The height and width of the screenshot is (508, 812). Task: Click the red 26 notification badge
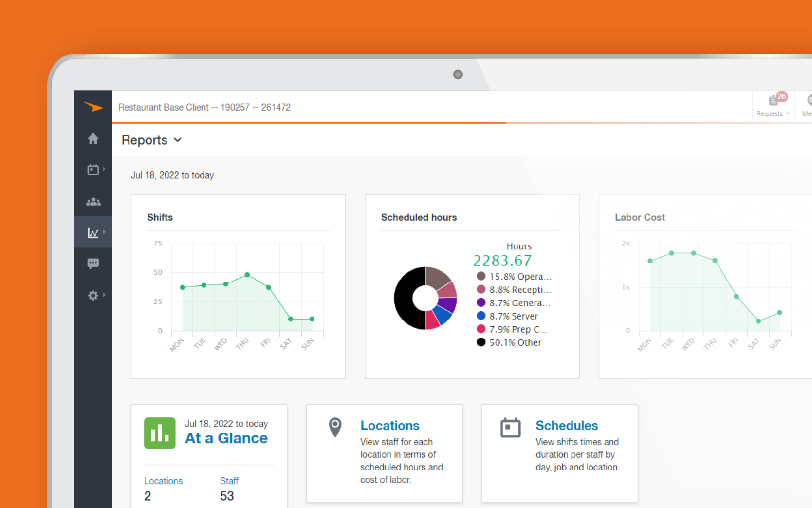782,96
